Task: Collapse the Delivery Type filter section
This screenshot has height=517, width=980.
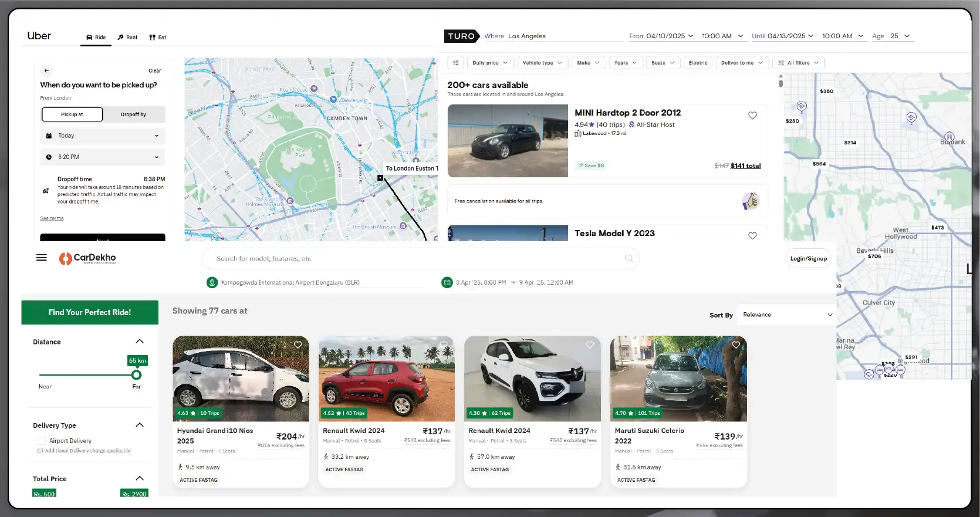Action: coord(140,425)
